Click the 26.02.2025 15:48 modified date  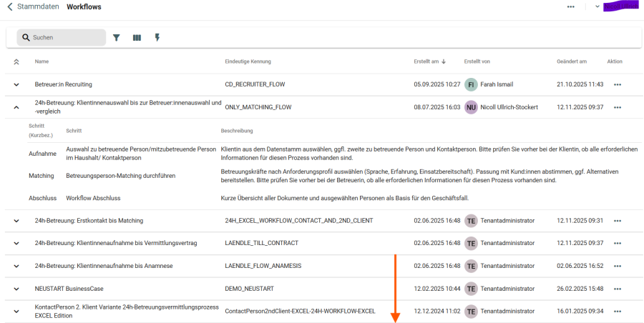pyautogui.click(x=580, y=289)
